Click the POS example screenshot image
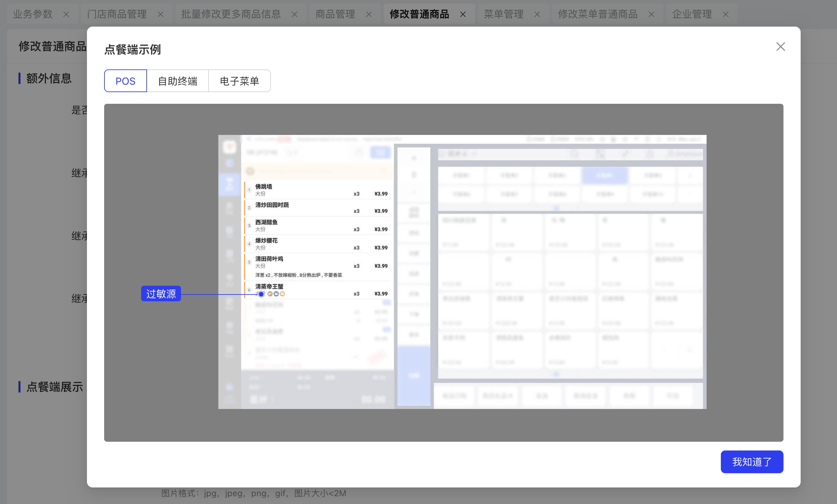This screenshot has height=504, width=837. (462, 272)
